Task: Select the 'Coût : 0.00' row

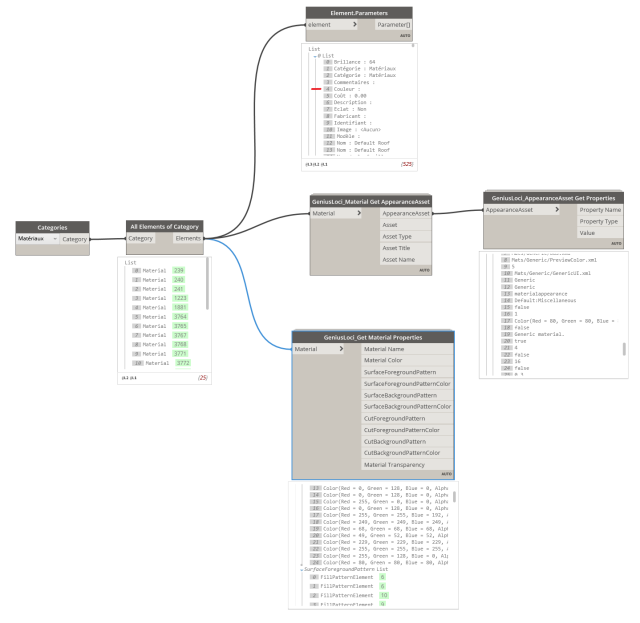Action: click(x=346, y=96)
